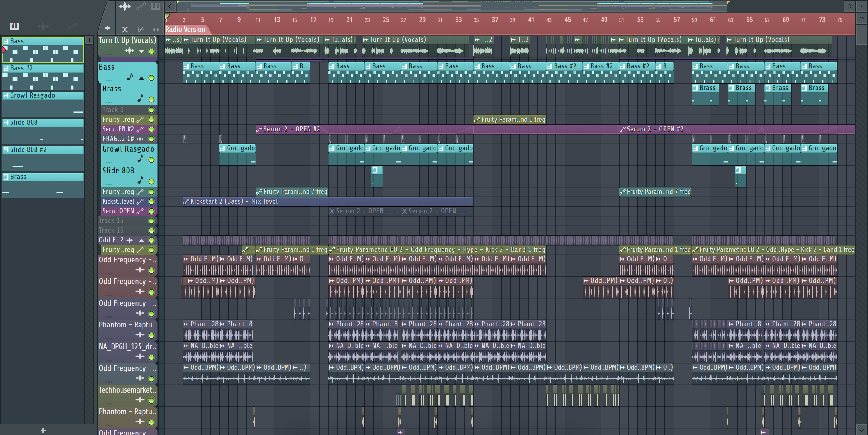The width and height of the screenshot is (868, 435).
Task: Click the X icon in playlist header
Action: pyautogui.click(x=125, y=30)
